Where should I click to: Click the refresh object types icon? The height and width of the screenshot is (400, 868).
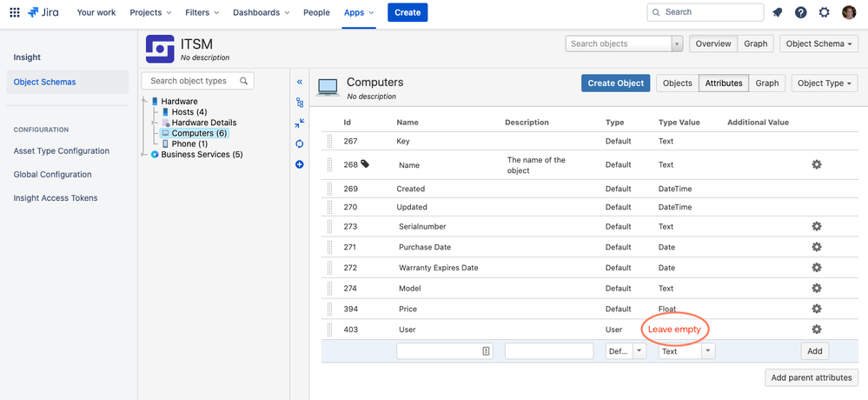tap(300, 144)
